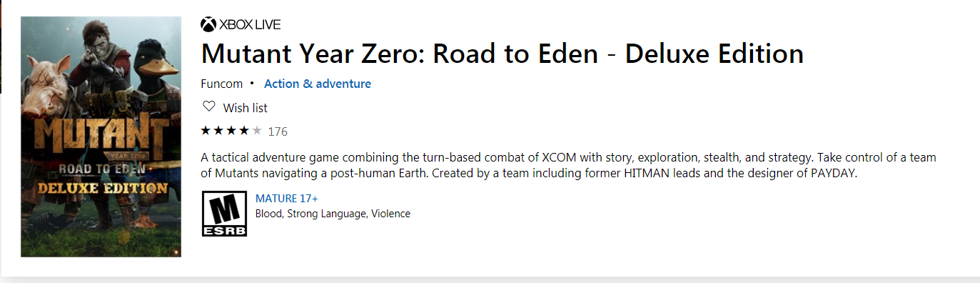Image resolution: width=980 pixels, height=283 pixels.
Task: Click the first rating star
Action: pyautogui.click(x=206, y=131)
